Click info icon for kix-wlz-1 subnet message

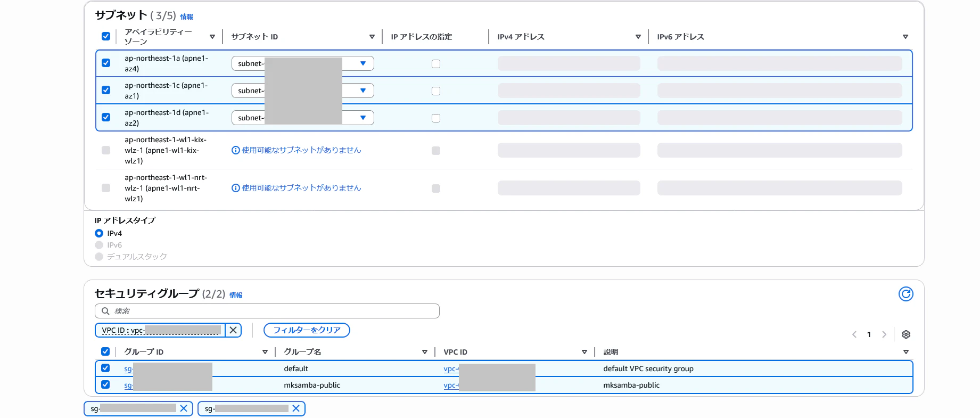click(235, 150)
